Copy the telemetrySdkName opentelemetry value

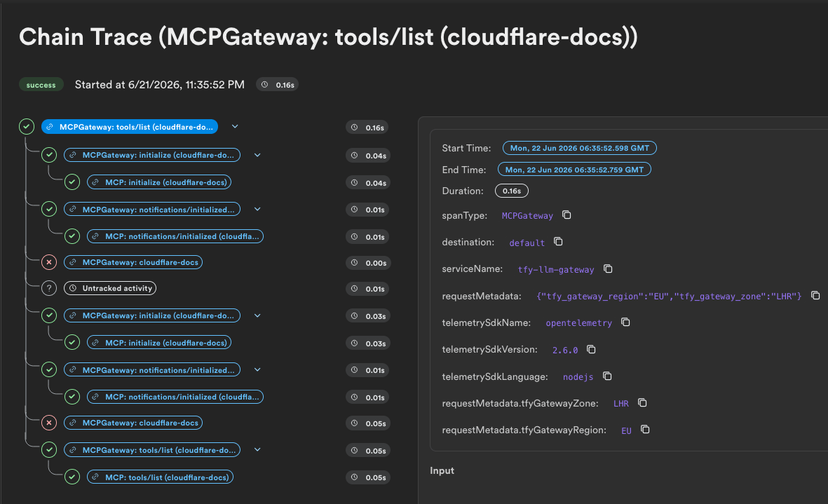[x=626, y=322]
